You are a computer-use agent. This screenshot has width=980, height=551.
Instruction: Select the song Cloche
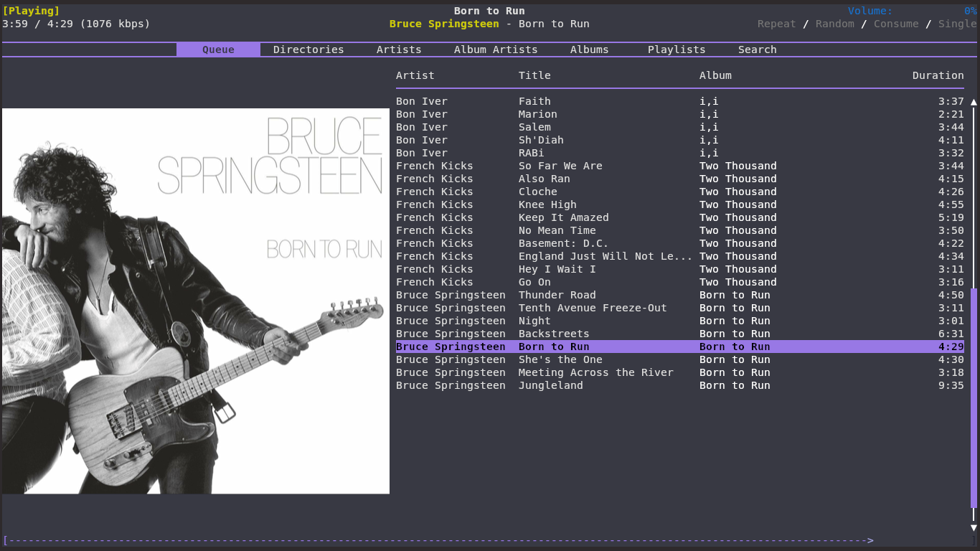click(x=680, y=192)
